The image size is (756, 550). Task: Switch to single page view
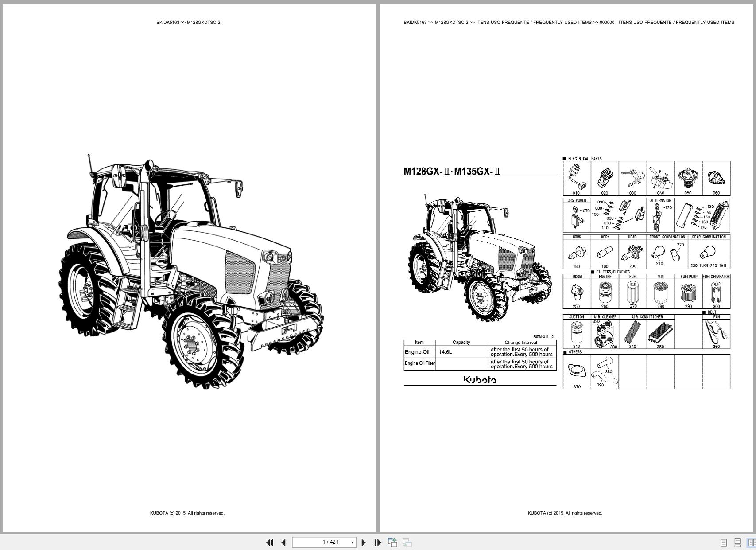point(724,542)
